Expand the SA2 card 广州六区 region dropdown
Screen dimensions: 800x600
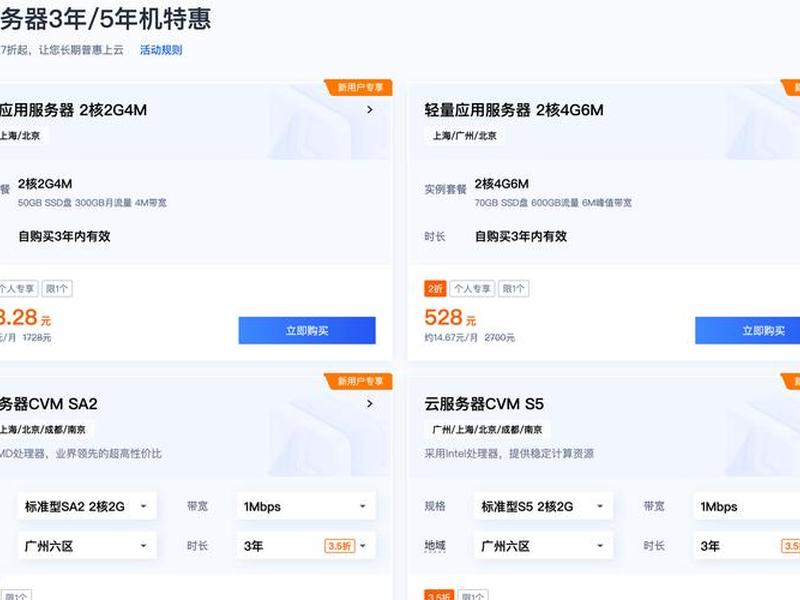coord(87,546)
